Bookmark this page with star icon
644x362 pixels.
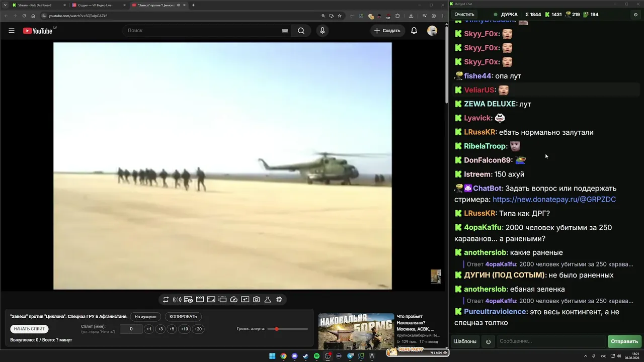340,16
